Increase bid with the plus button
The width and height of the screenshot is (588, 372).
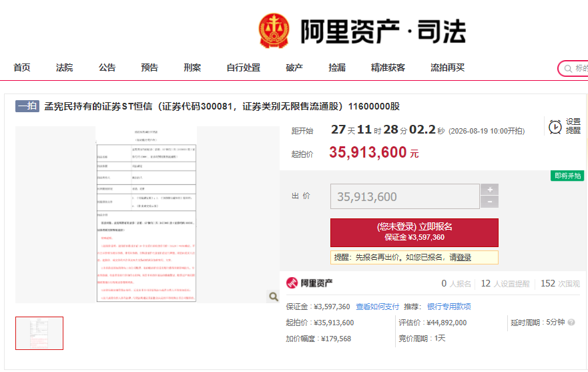tap(490, 190)
